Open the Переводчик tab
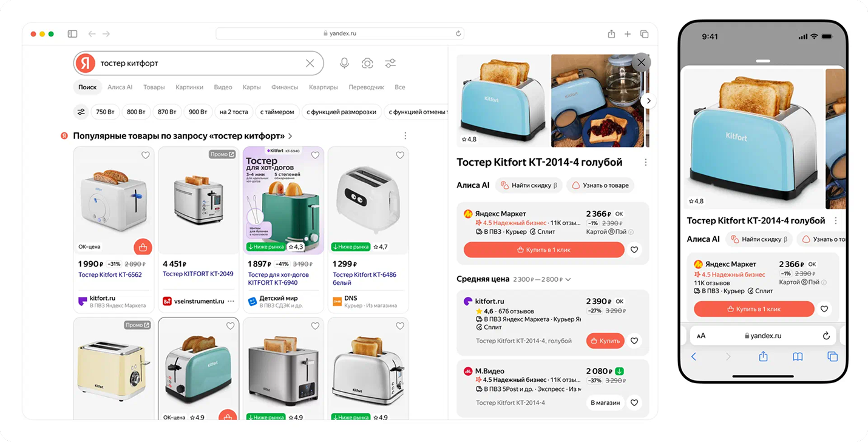This screenshot has height=442, width=868. click(367, 87)
